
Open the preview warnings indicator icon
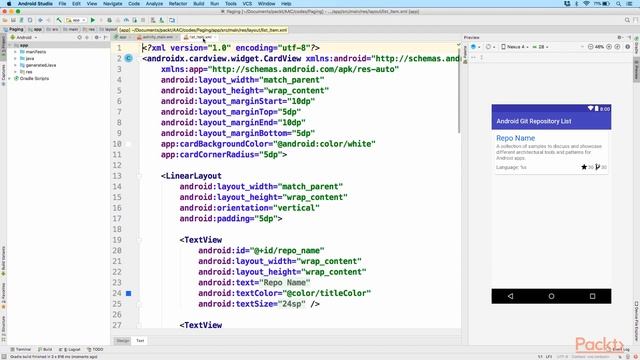pos(628,47)
